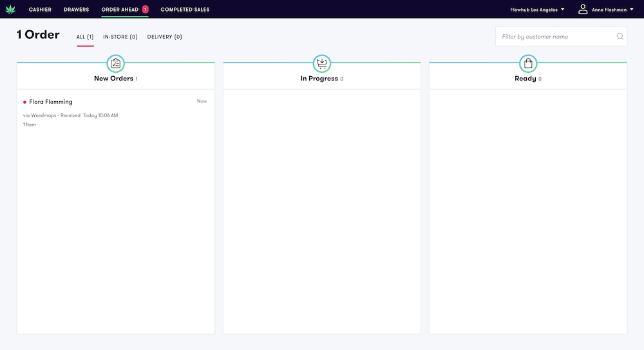Switch to Completed Sales tab
644x350 pixels.
185,10
